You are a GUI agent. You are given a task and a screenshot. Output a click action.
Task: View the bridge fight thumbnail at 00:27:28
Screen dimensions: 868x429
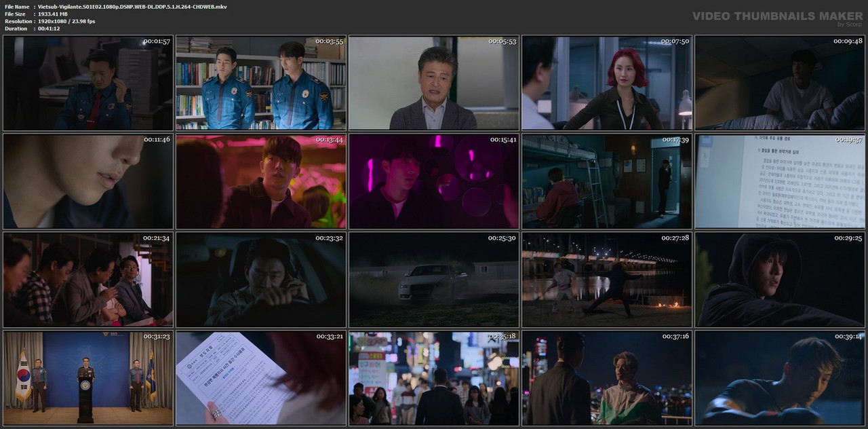(x=607, y=280)
